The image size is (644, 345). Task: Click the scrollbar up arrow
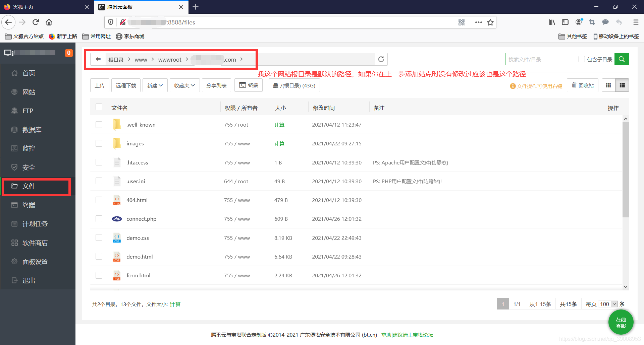626,119
